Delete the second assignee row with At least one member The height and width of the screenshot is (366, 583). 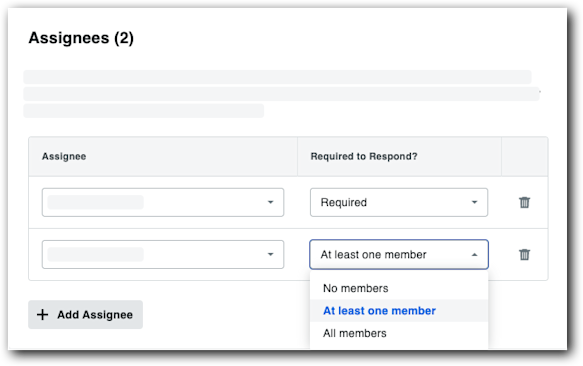pos(524,254)
